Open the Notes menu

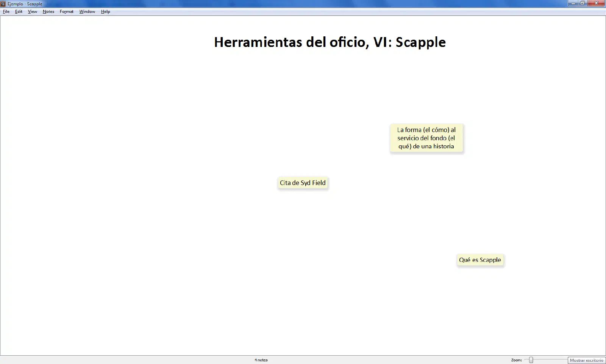pyautogui.click(x=48, y=11)
